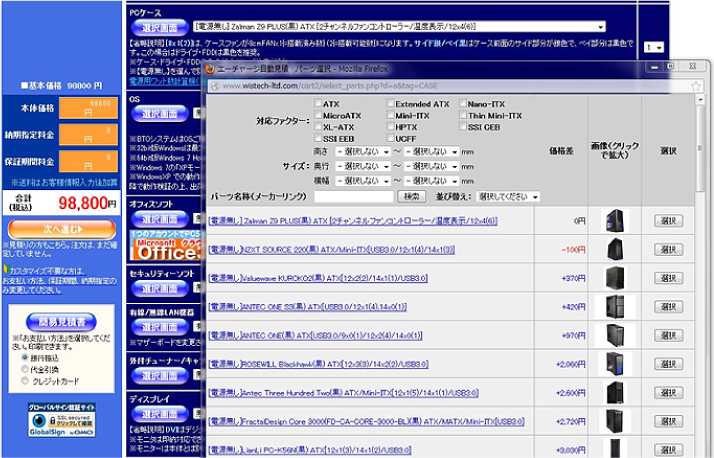Click the Zalman Z9 PLUS case thumbnail
Image resolution: width=714 pixels, height=458 pixels.
[x=615, y=221]
